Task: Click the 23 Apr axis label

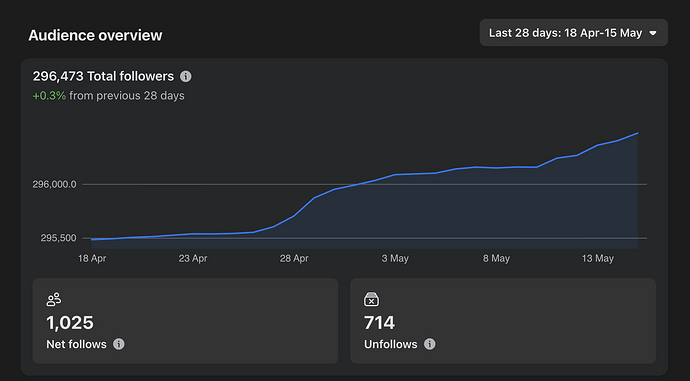Action: pyautogui.click(x=193, y=259)
